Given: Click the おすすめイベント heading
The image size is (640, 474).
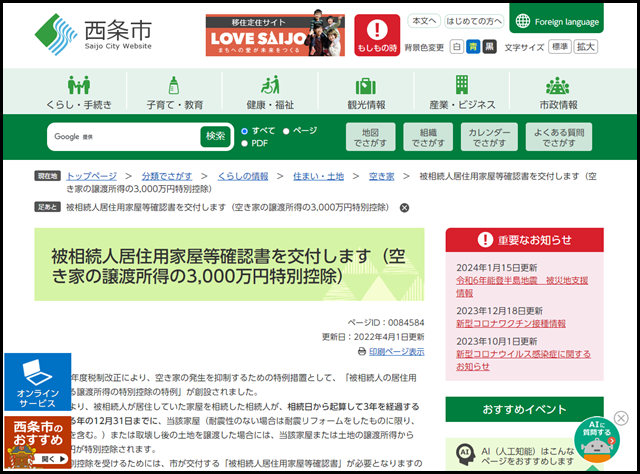Looking at the screenshot, I should [x=524, y=409].
